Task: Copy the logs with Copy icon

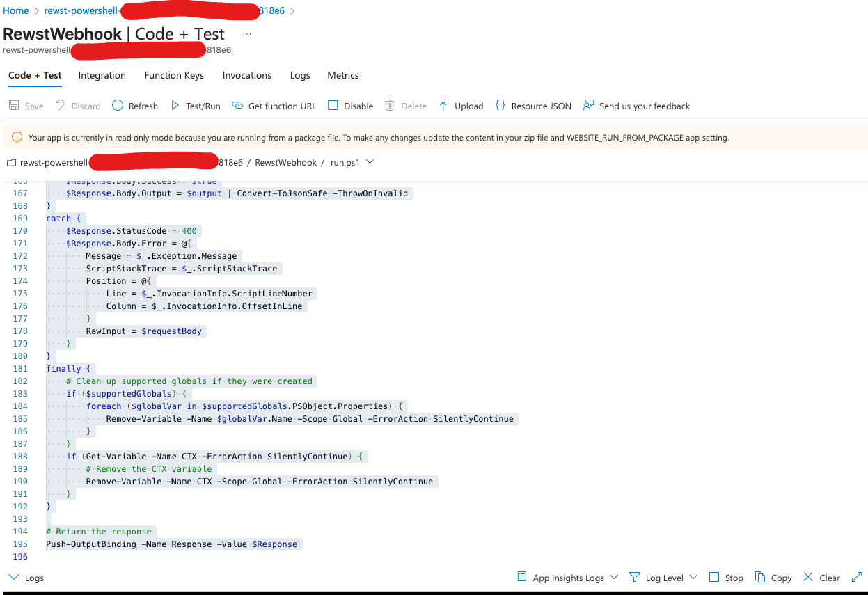Action: coord(760,578)
